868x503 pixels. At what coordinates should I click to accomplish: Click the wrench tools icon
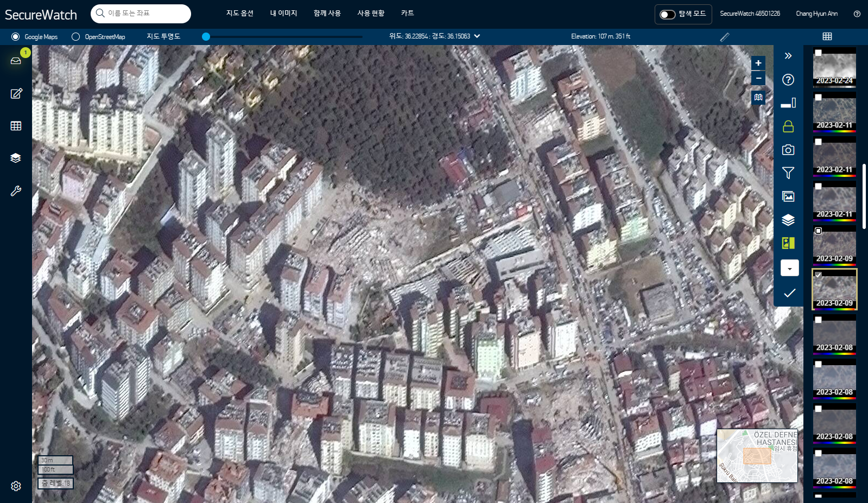16,190
